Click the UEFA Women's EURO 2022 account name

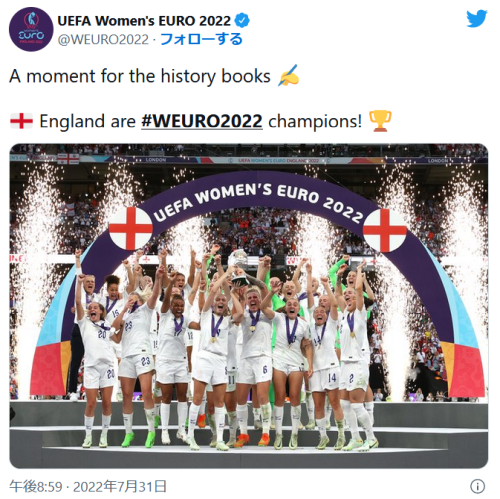pyautogui.click(x=144, y=21)
